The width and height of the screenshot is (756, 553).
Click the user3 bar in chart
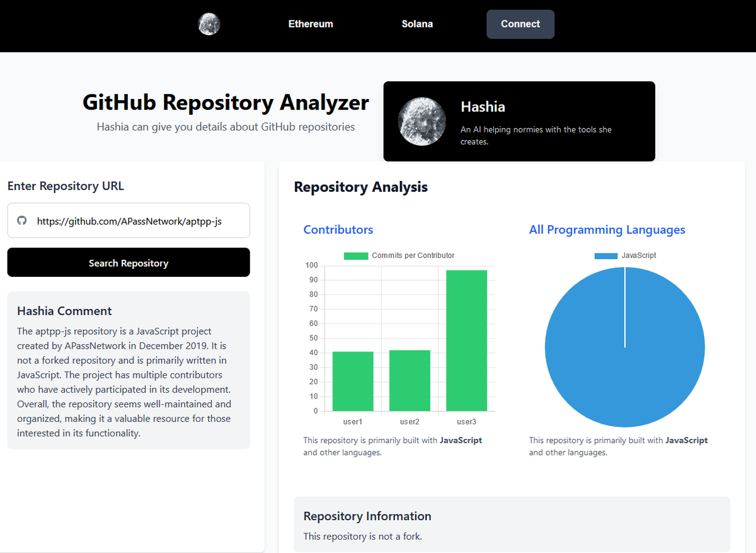467,341
